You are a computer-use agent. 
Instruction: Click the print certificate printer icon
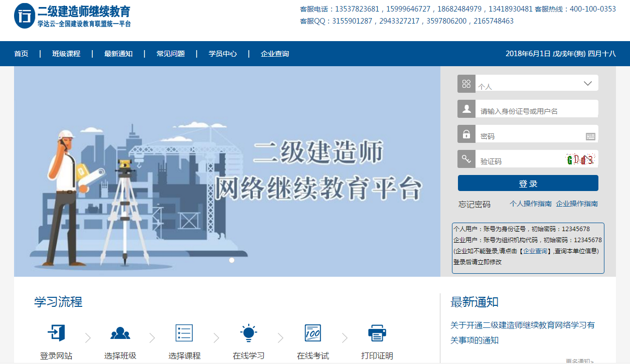click(x=377, y=332)
